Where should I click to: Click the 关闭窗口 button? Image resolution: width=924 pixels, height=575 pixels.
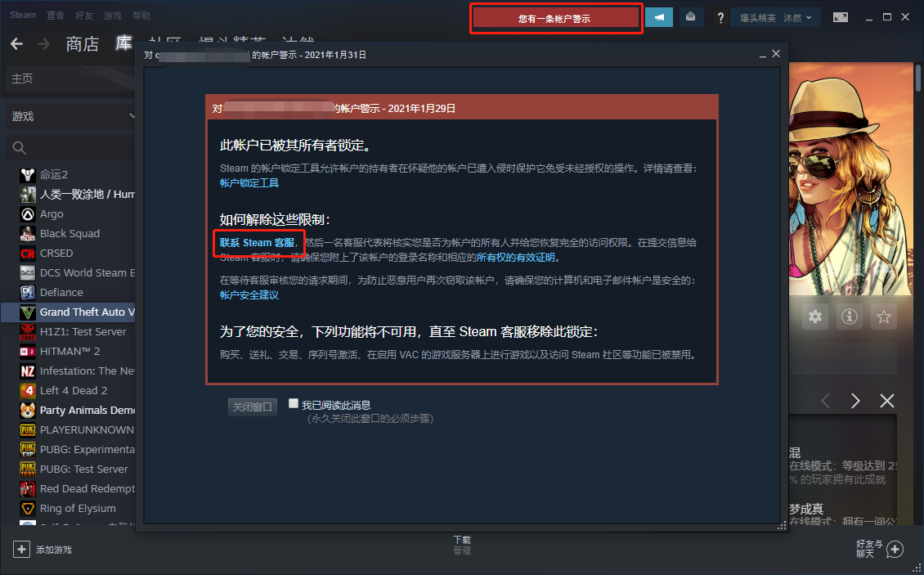(252, 407)
